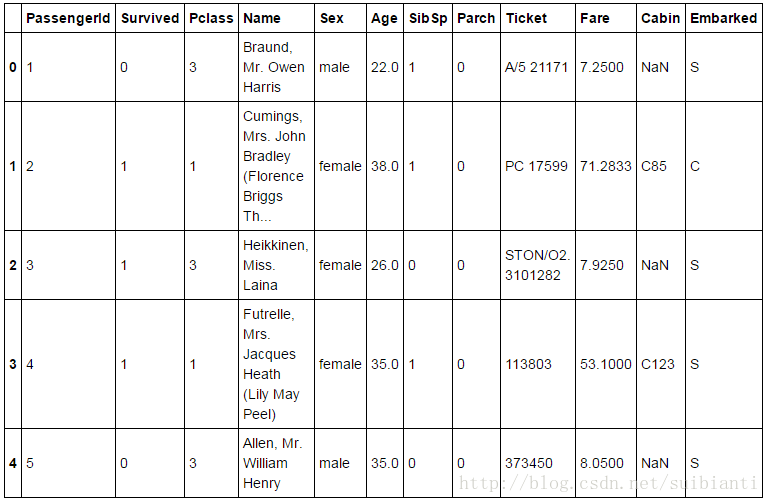Select the Fare column header
The width and height of the screenshot is (770, 503).
click(x=594, y=18)
